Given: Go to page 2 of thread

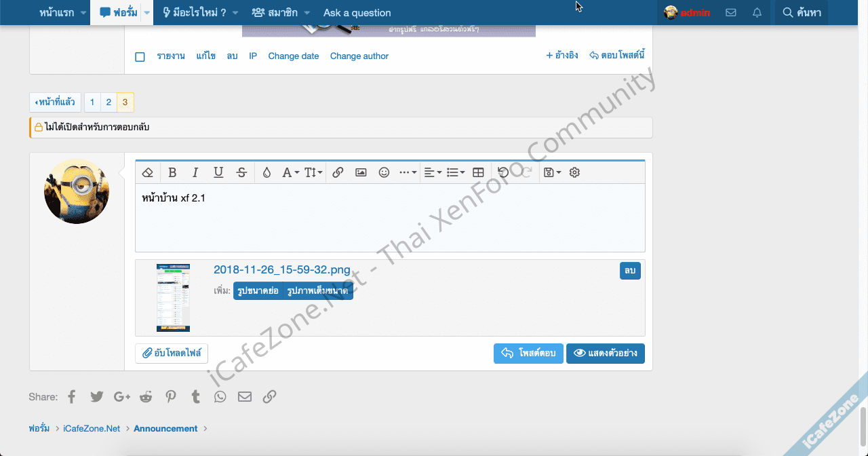Looking at the screenshot, I should [x=108, y=102].
